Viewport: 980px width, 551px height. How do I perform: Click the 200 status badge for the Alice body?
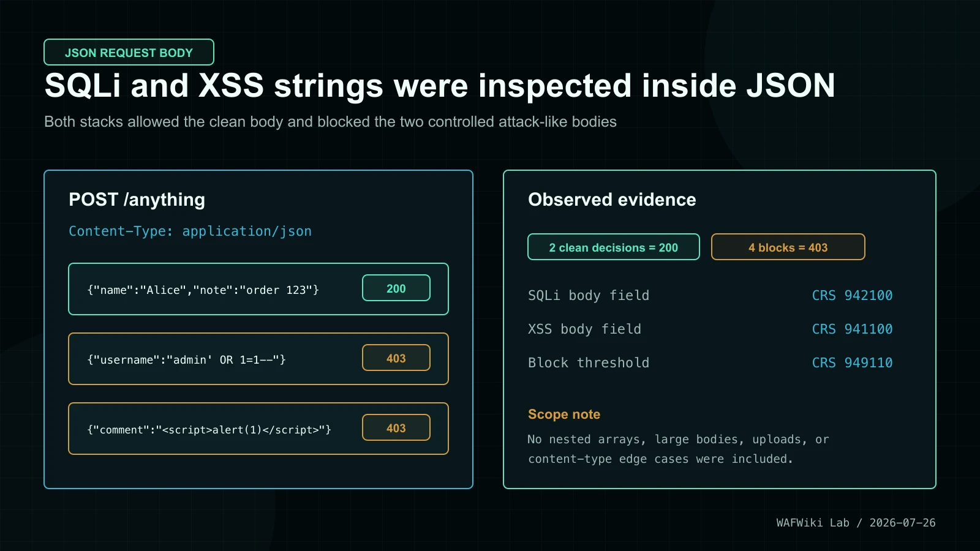[396, 288]
